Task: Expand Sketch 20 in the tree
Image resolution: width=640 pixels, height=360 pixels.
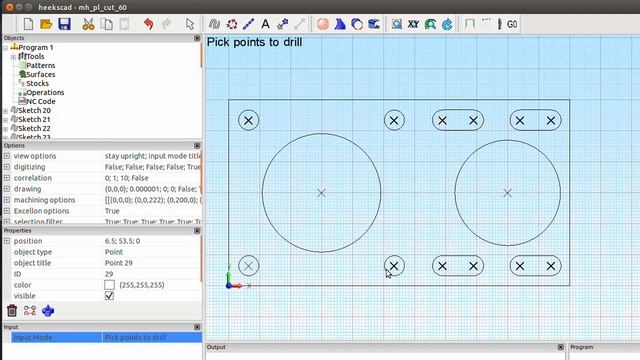Action: pos(6,111)
